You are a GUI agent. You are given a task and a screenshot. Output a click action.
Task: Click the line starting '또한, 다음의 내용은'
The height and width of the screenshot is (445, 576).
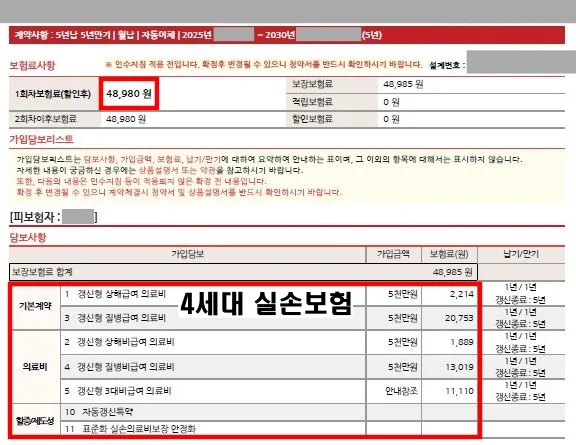pyautogui.click(x=141, y=181)
